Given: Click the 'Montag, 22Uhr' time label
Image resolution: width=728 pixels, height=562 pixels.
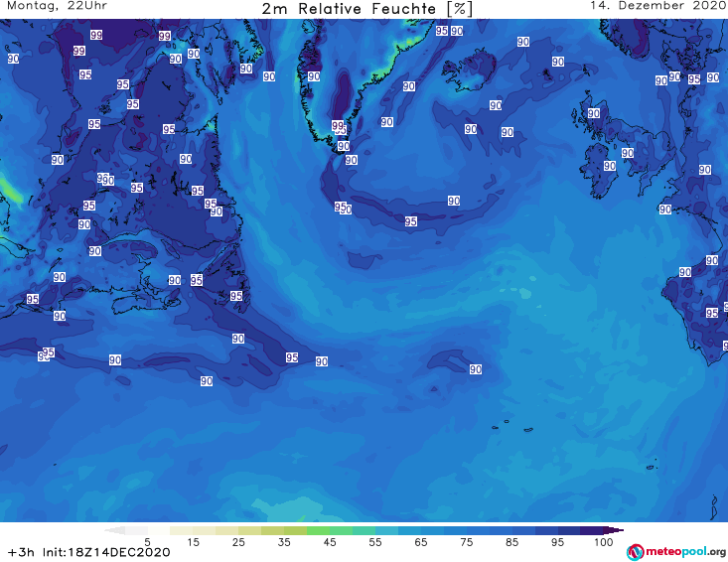Looking at the screenshot, I should click(57, 6).
